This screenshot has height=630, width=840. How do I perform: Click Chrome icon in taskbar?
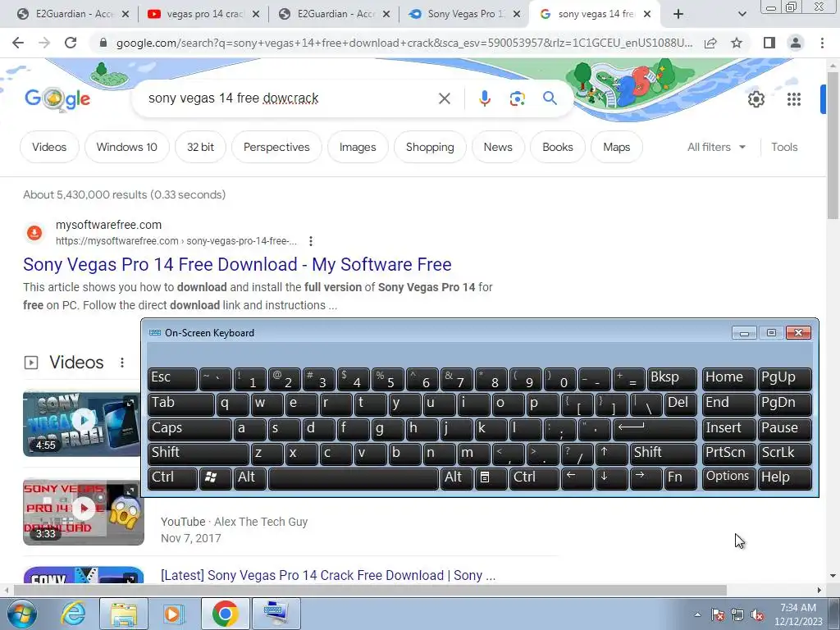225,614
